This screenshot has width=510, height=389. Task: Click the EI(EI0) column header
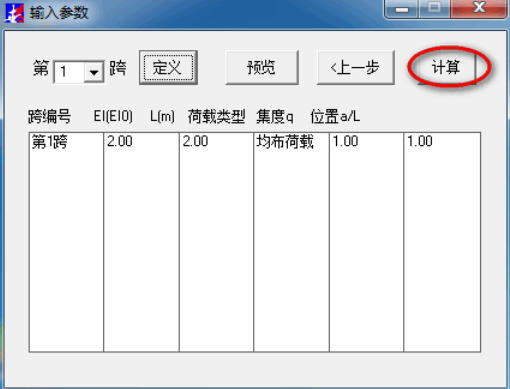coord(113,117)
